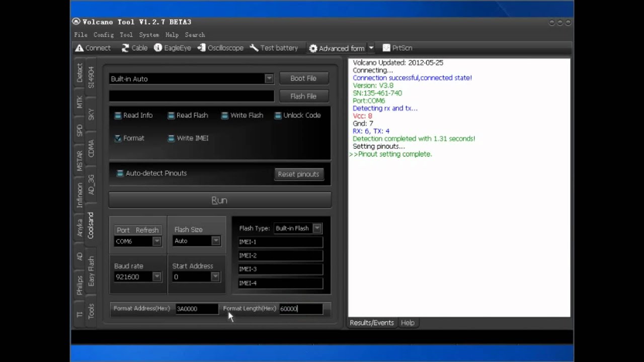Click the IMEI-3 input field
This screenshot has width=644, height=362.
click(280, 269)
